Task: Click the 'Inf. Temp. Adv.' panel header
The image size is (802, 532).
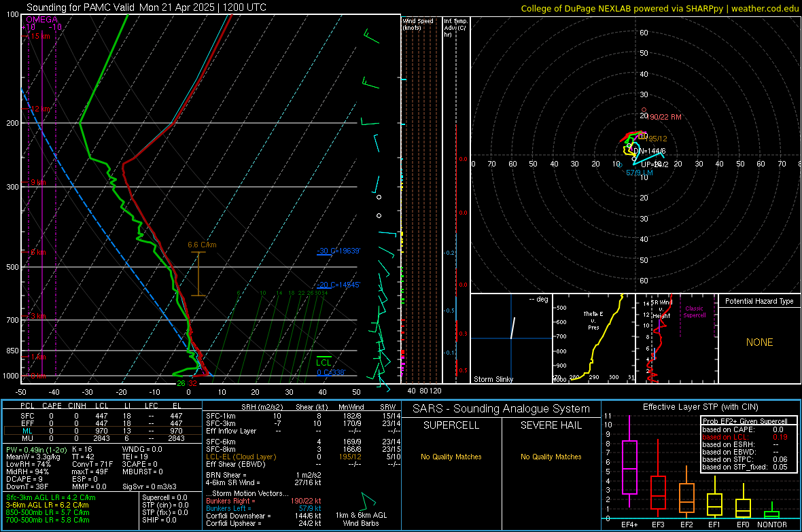Action: [x=455, y=28]
